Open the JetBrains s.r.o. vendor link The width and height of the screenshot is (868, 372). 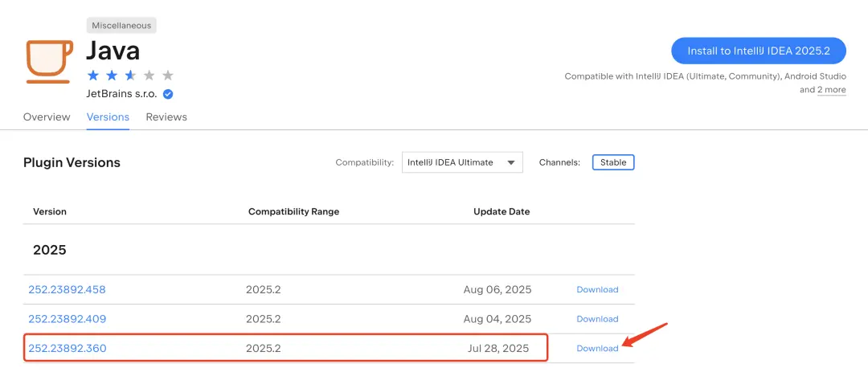(x=122, y=94)
